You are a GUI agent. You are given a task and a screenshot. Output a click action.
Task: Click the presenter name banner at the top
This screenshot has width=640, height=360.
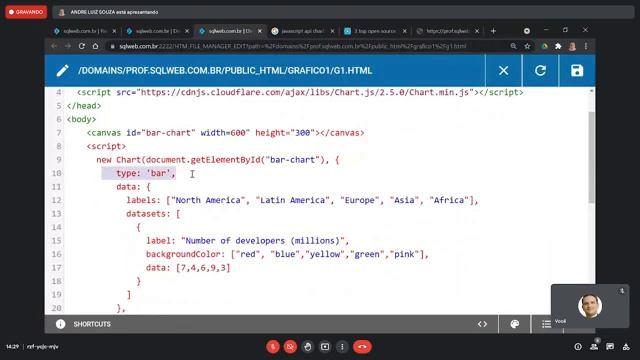pyautogui.click(x=343, y=12)
